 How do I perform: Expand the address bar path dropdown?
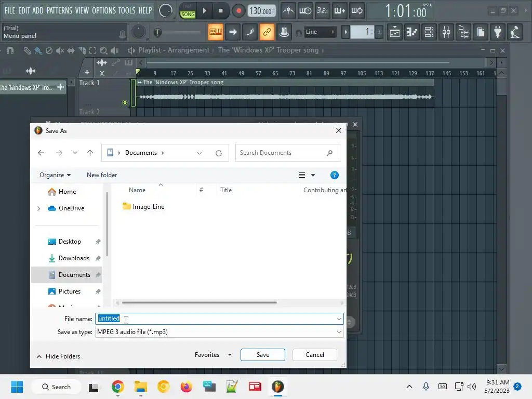[x=199, y=153]
